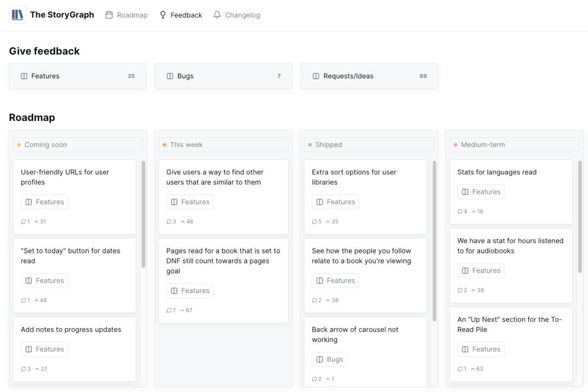Image resolution: width=588 pixels, height=392 pixels.
Task: Click upvote arrow showing 38 on hours listened card
Action: coord(474,290)
